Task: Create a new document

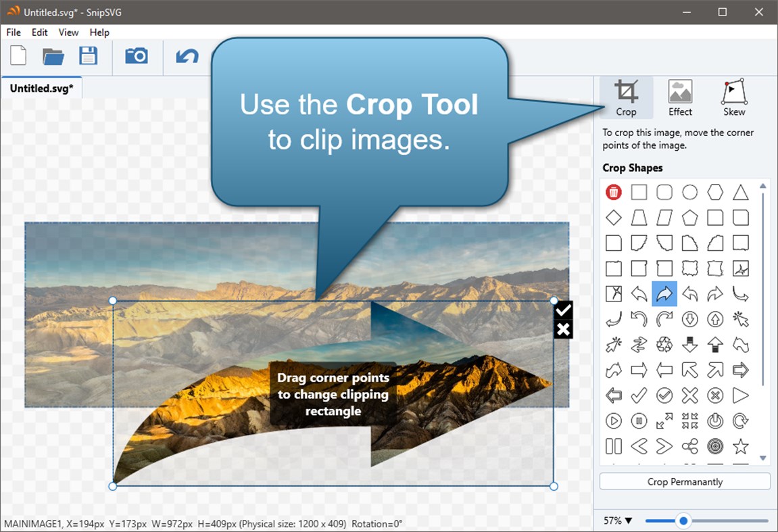Action: click(18, 57)
